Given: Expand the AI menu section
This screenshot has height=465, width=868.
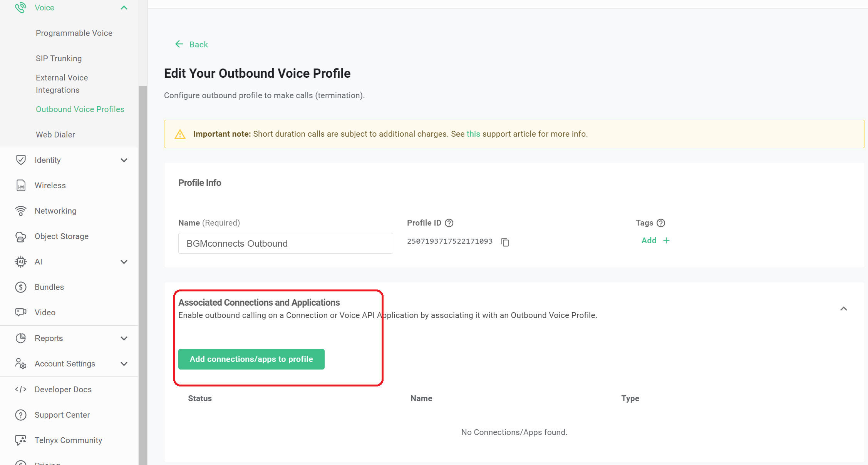Looking at the screenshot, I should pos(124,262).
